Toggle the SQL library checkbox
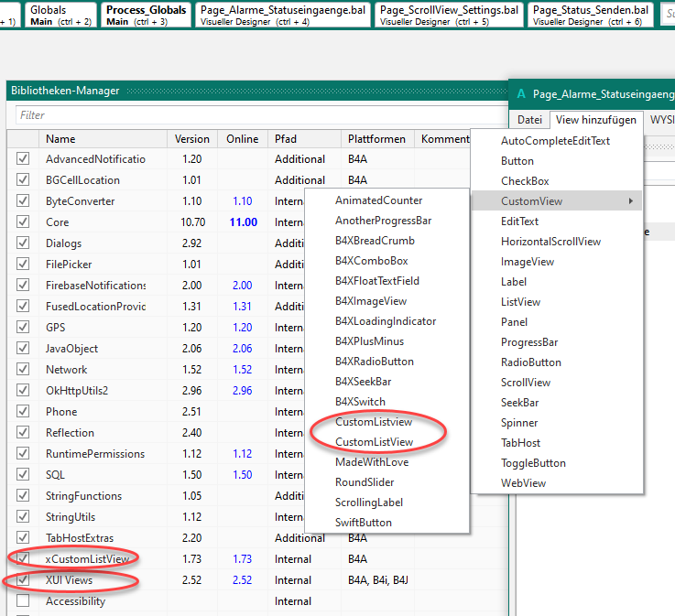Image resolution: width=675 pixels, height=616 pixels. tap(23, 474)
